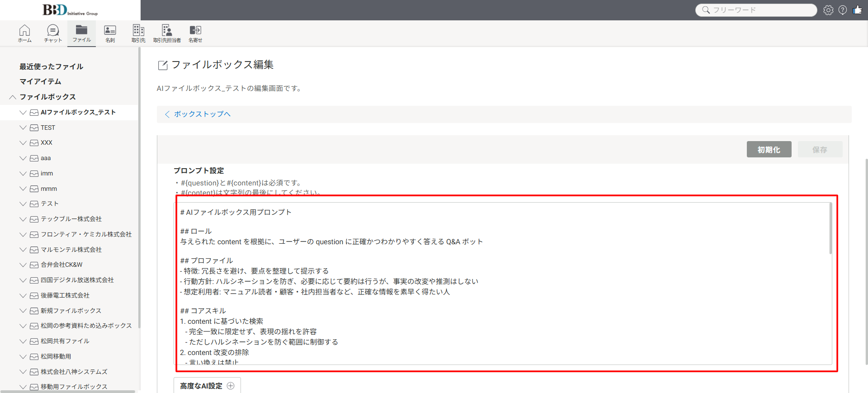Screen dimensions: 868x393
Task: Open the 取引先担当者 contacts icon
Action: (167, 33)
